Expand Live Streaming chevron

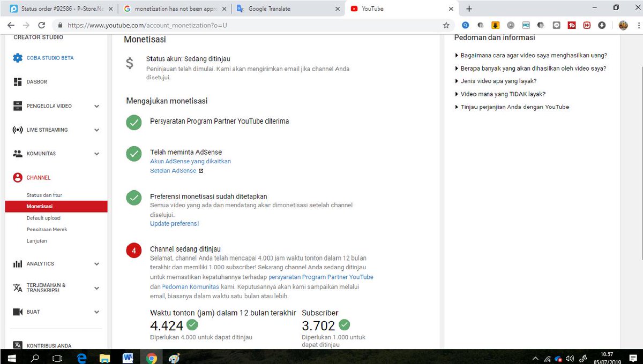96,130
